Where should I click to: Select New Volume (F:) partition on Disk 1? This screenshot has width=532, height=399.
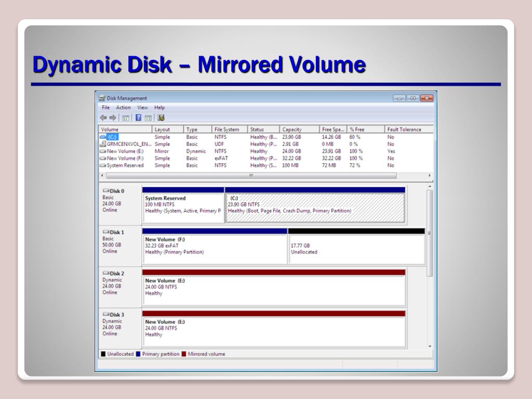click(x=215, y=246)
